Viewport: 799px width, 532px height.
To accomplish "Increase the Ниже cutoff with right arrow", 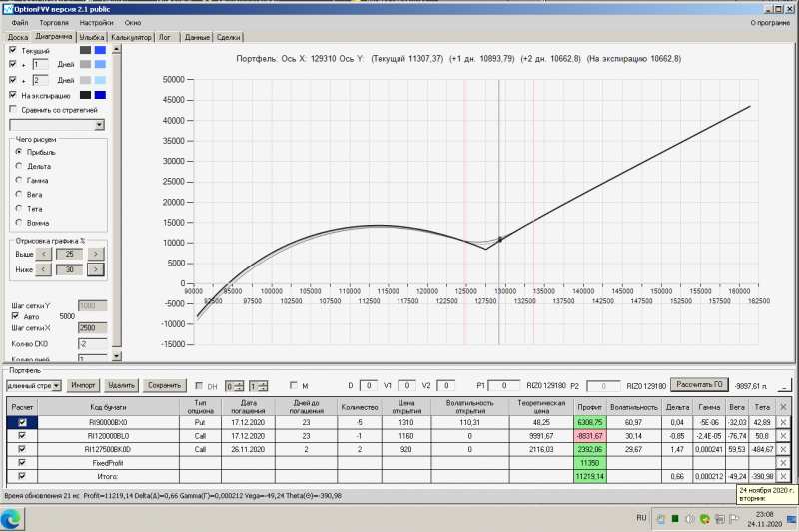I will [x=95, y=269].
